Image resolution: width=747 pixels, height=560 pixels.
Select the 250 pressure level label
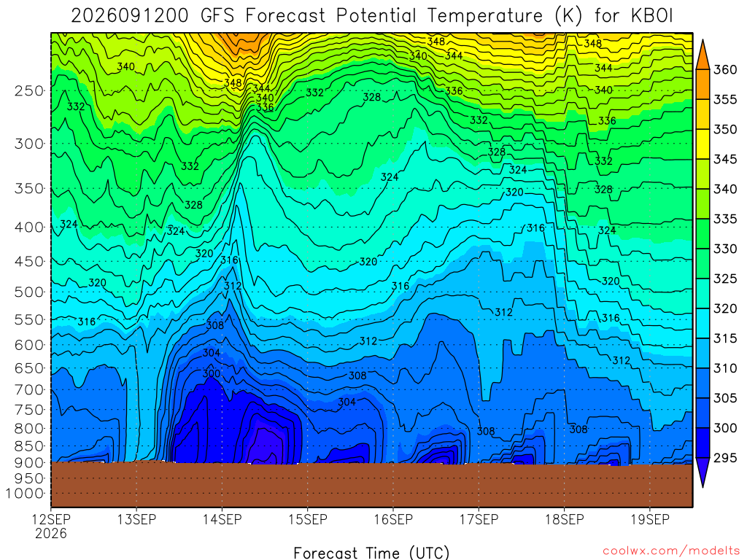(x=29, y=90)
